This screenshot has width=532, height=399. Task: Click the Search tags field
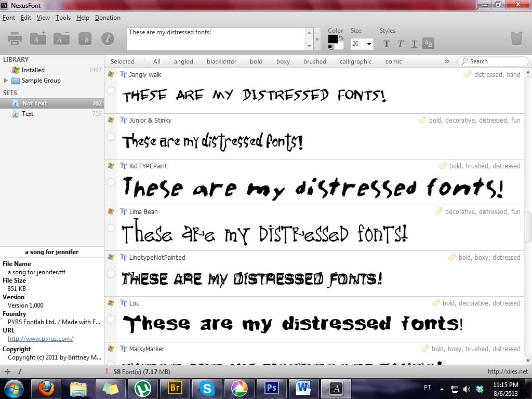coord(493,61)
